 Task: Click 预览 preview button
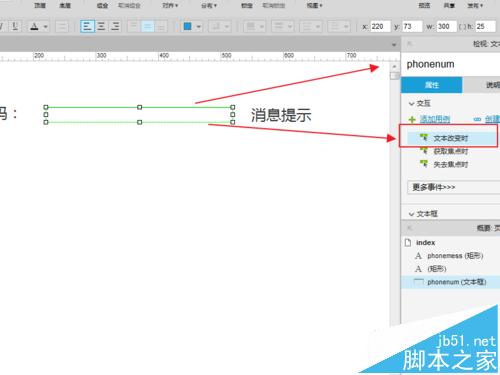[x=424, y=5]
